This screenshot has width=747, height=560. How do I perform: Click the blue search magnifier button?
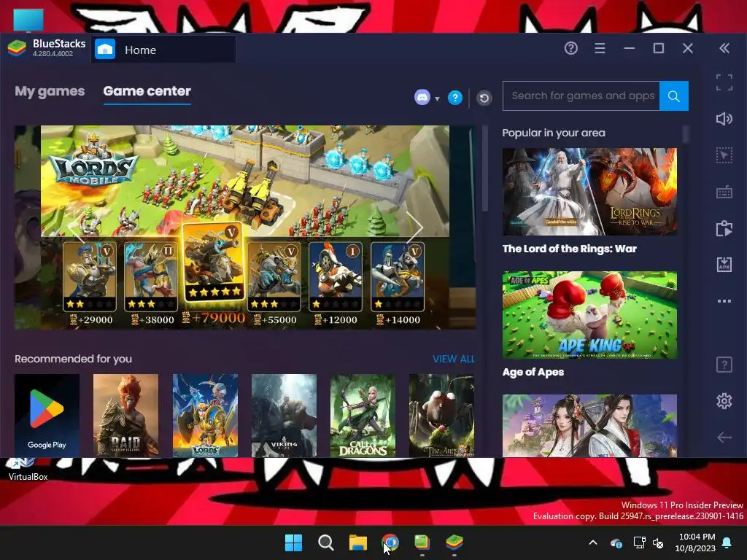pyautogui.click(x=673, y=96)
